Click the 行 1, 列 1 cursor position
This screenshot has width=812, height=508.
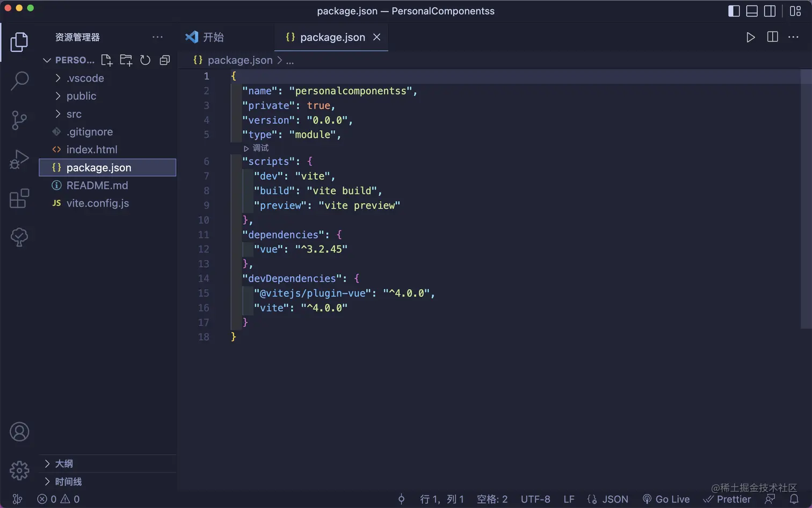(442, 499)
